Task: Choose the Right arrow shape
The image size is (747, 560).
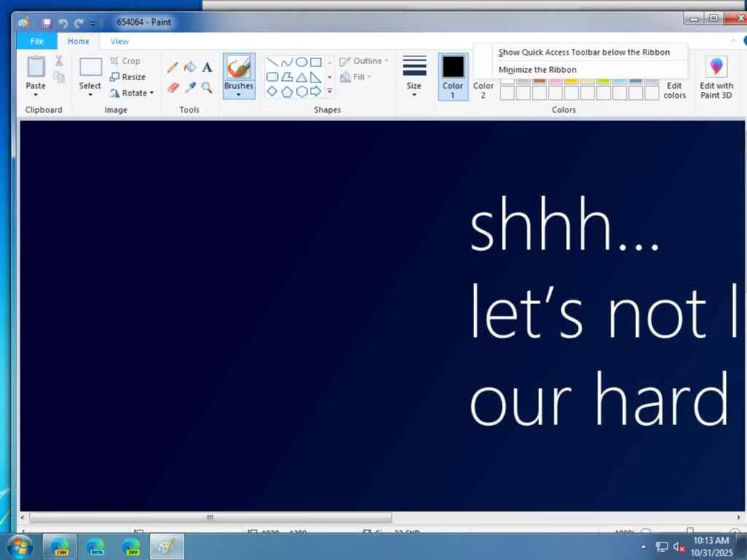Action: 315,91
